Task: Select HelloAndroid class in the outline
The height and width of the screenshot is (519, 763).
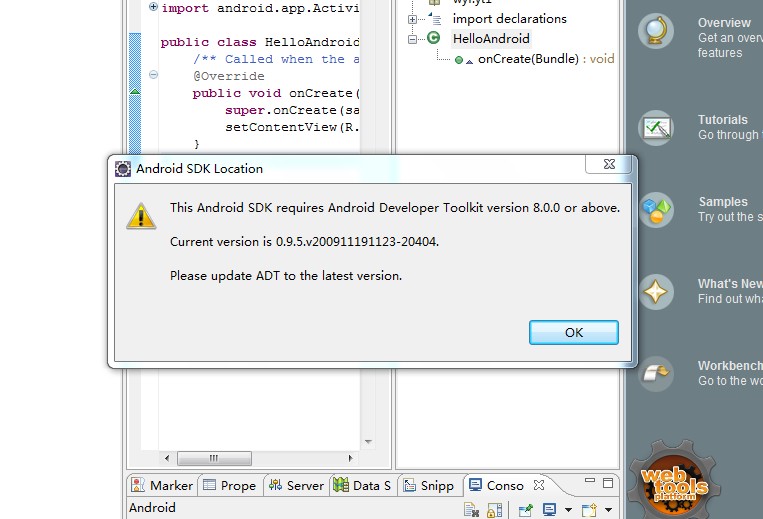Action: [x=491, y=38]
